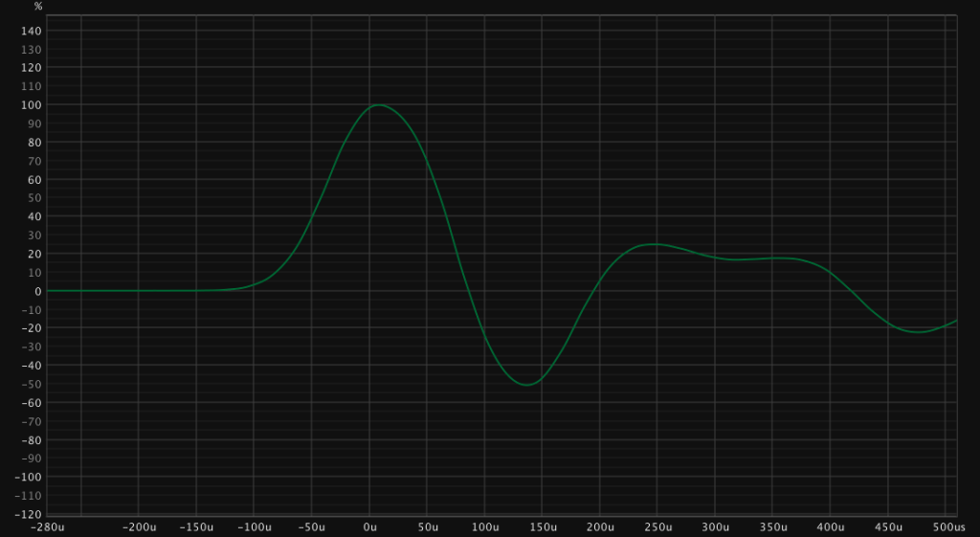Viewport: 980px width, 537px height.
Task: Select the -280u label at axis start
Action: pyautogui.click(x=48, y=527)
